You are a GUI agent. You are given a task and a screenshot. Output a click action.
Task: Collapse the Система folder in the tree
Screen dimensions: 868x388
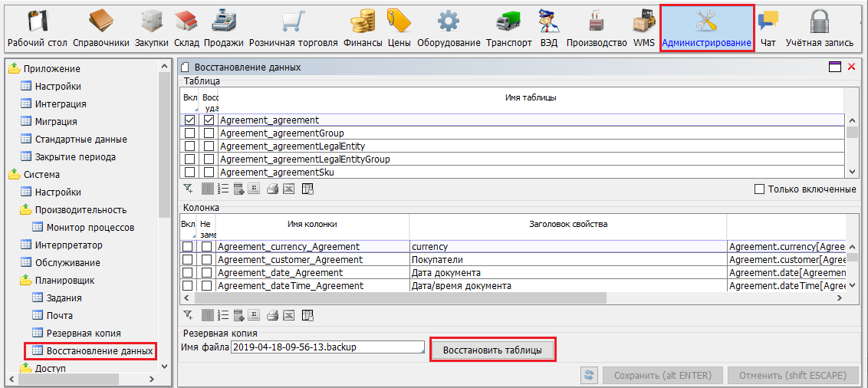(x=15, y=174)
